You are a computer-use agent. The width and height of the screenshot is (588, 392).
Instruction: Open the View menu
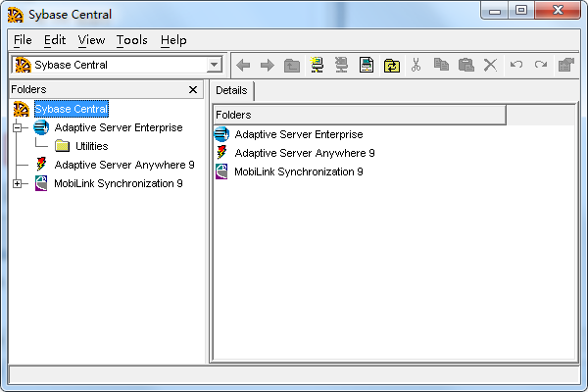click(91, 40)
